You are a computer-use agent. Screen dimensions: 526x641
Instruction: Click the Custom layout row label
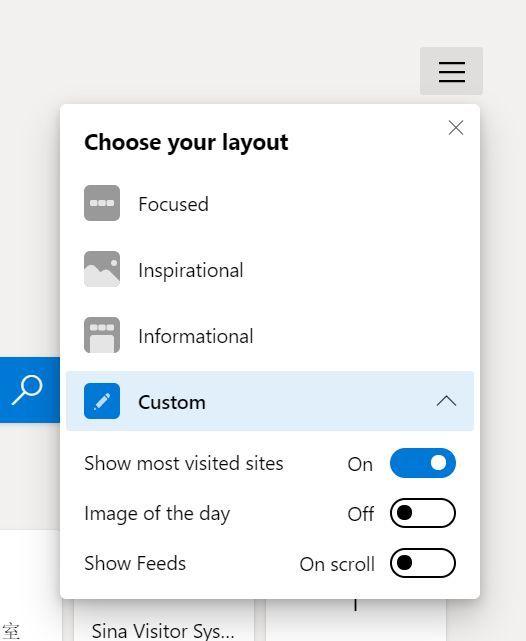(172, 402)
